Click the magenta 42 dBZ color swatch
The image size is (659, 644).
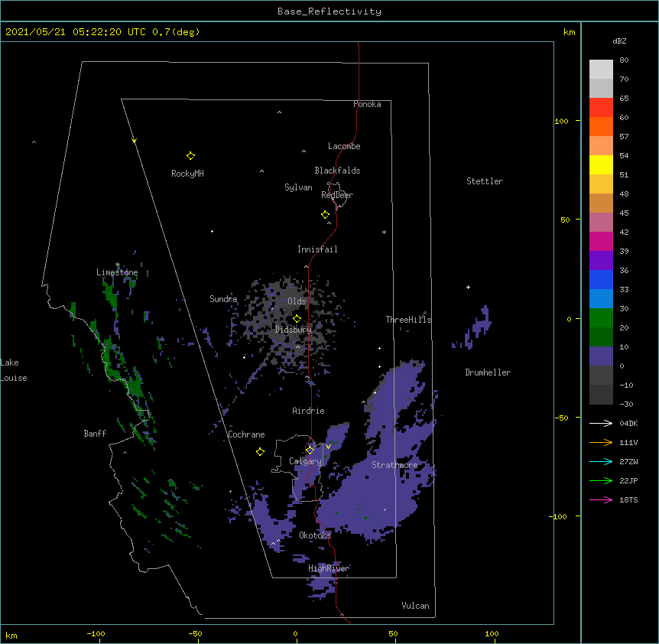(x=601, y=241)
